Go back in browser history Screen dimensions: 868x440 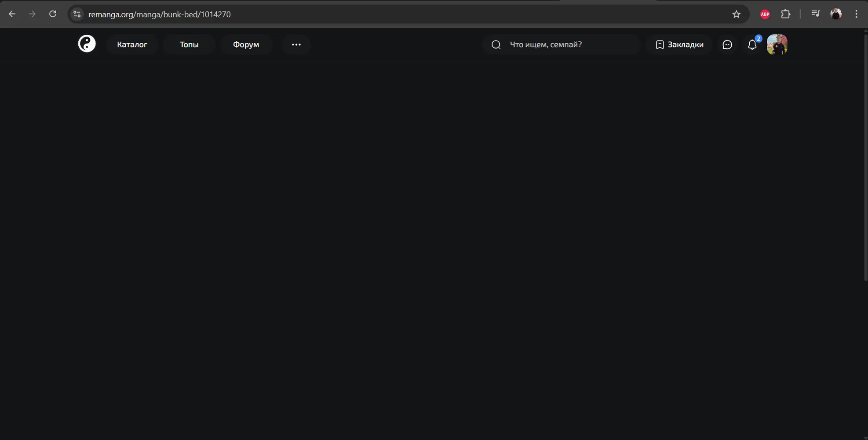point(12,14)
